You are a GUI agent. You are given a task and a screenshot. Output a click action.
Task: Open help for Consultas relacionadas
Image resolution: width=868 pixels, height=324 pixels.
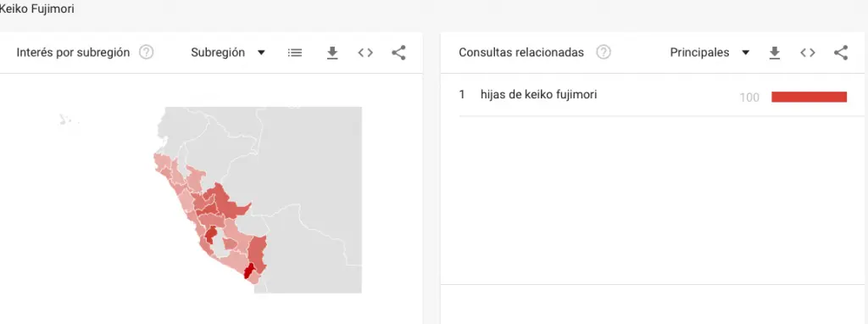coord(604,53)
